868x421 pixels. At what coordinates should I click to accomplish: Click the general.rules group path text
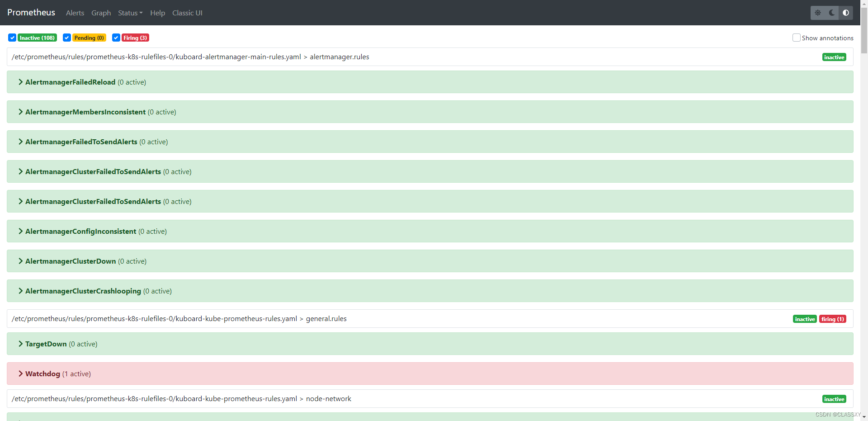179,319
